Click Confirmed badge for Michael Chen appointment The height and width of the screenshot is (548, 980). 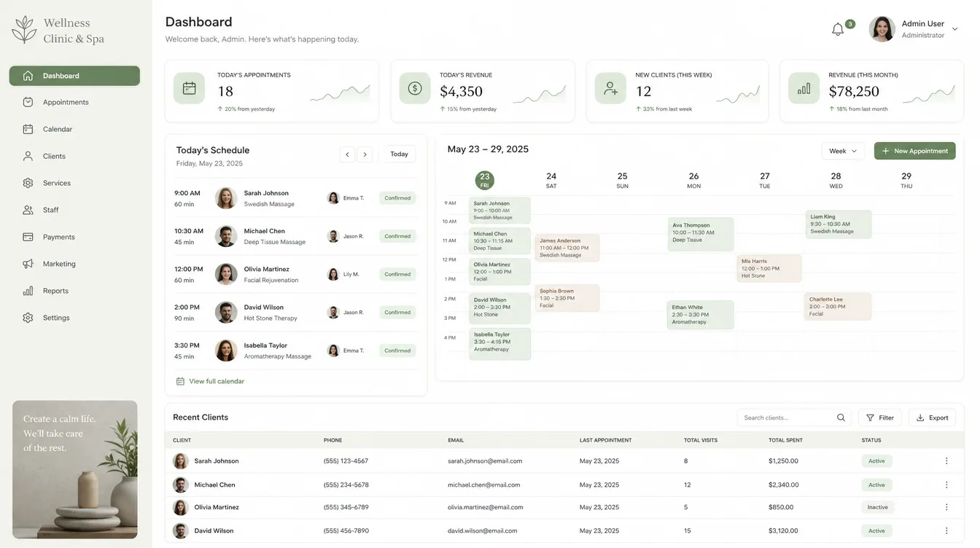(x=397, y=236)
